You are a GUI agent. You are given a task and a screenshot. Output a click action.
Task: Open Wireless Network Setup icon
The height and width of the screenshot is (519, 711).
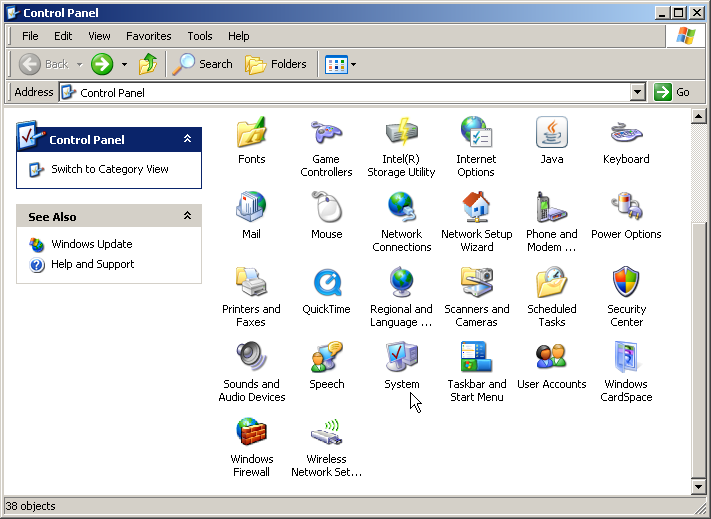click(326, 432)
